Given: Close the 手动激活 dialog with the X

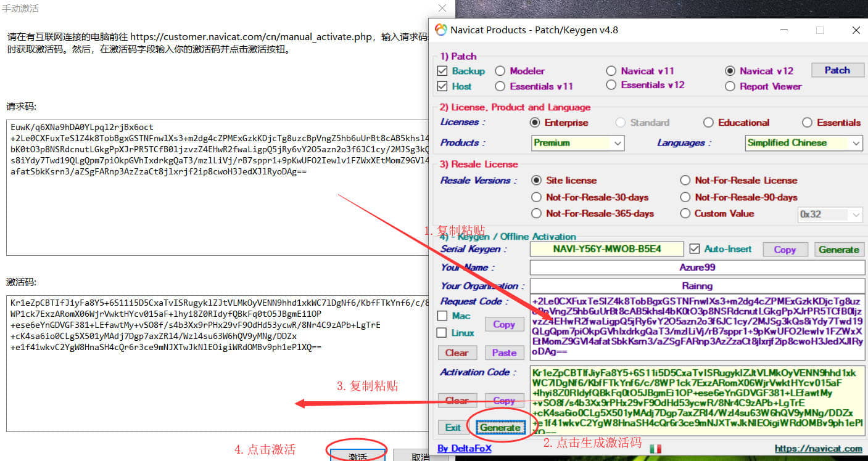Looking at the screenshot, I should (442, 8).
